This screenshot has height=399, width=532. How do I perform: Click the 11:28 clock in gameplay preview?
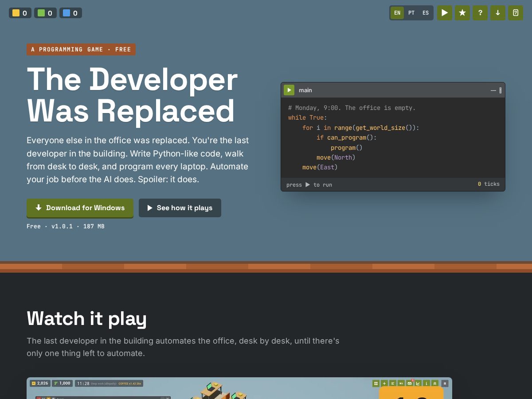(83, 383)
